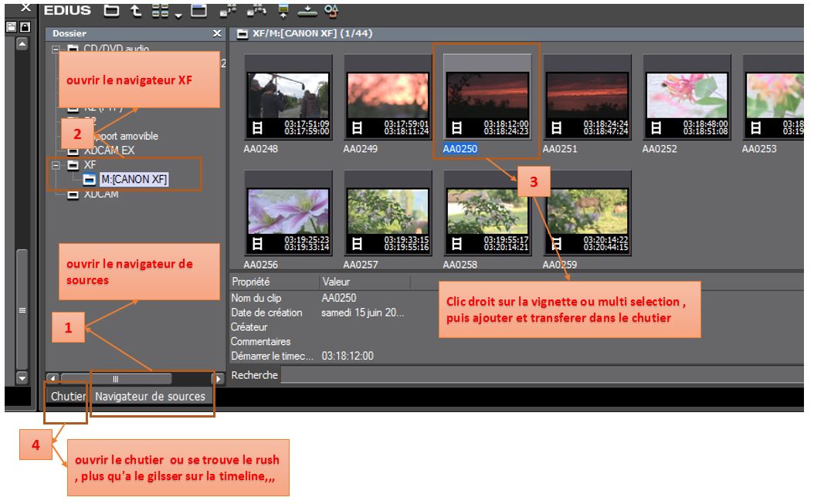Click into the Recherche search field

click(x=542, y=375)
